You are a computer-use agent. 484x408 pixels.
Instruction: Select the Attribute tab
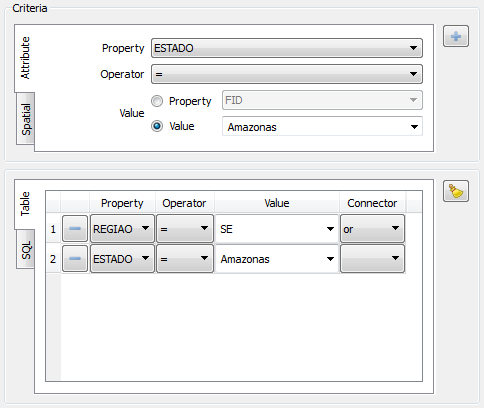point(25,58)
